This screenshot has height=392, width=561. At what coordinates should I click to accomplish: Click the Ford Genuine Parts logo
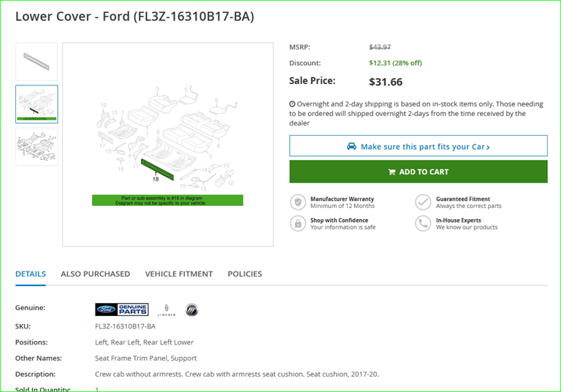click(x=121, y=310)
